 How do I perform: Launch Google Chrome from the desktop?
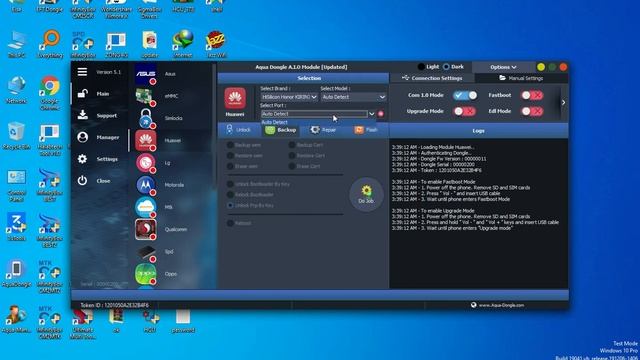pyautogui.click(x=50, y=92)
